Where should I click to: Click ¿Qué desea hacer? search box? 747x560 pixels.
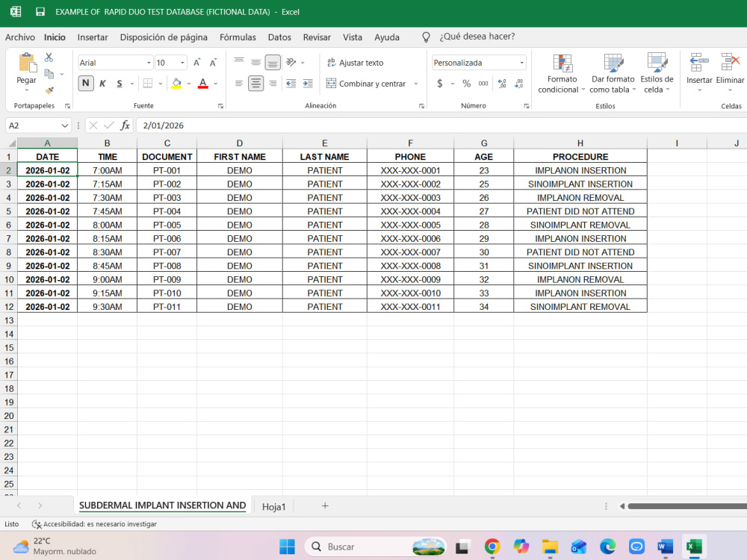coord(477,37)
